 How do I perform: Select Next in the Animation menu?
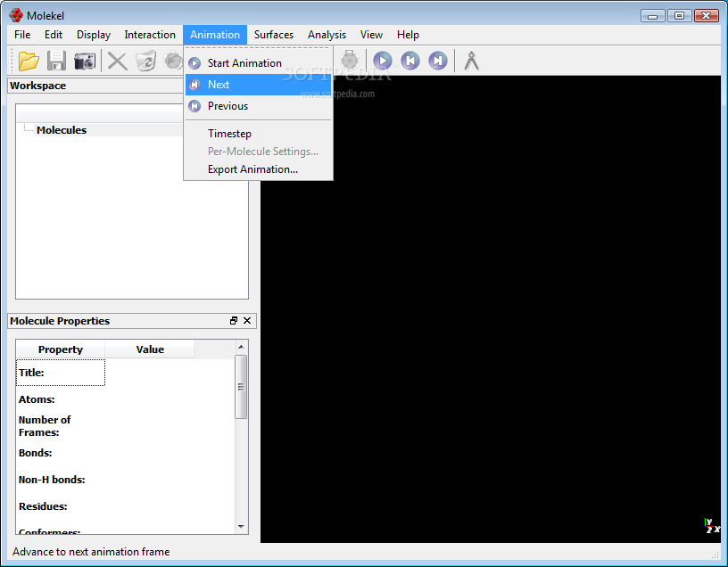pos(258,85)
